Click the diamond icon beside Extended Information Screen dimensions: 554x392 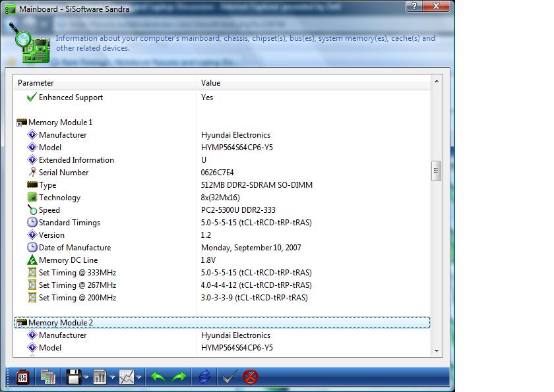(32, 159)
